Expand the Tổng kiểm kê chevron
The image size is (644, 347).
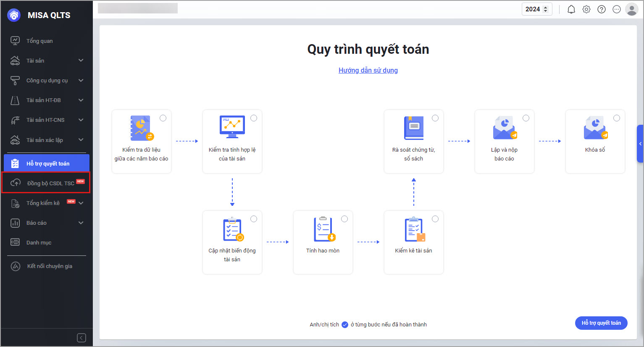pyautogui.click(x=81, y=203)
